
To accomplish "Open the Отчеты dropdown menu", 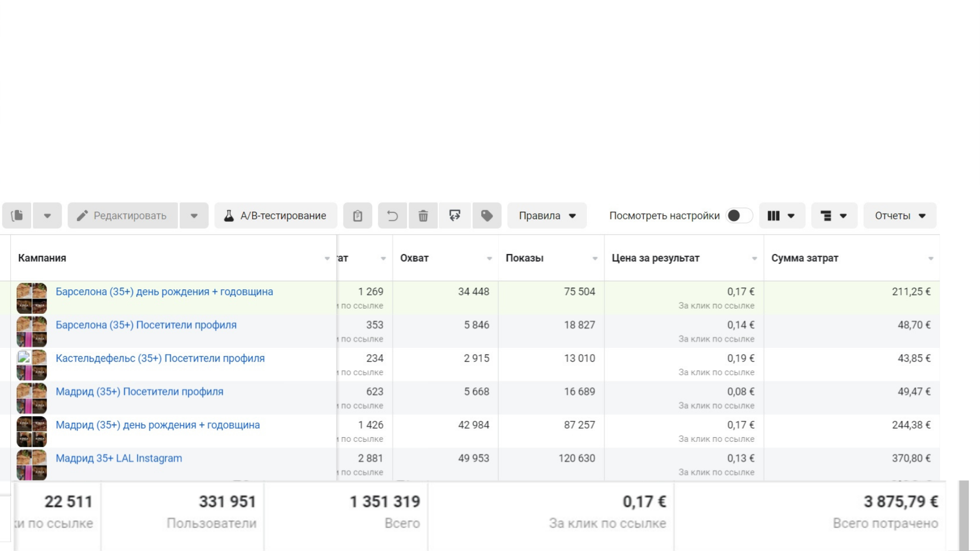I will (x=899, y=216).
